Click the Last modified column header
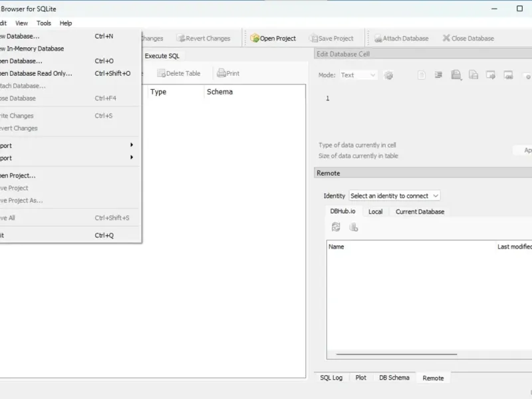Screen dimensions: 532x399 (514, 247)
